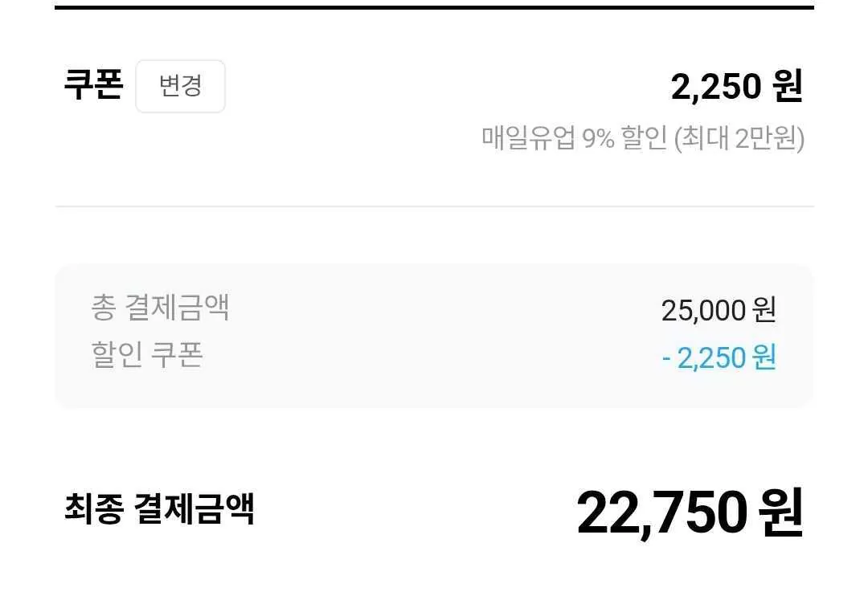The image size is (868, 596).
Task: Tap the 원 symbol after bold 22,750
Action: 780,512
